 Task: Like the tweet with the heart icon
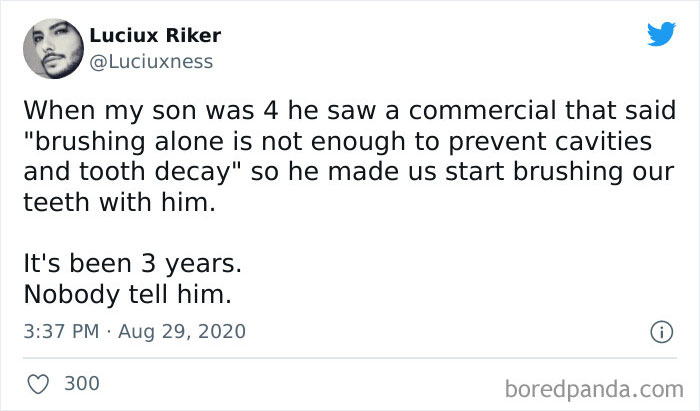click(36, 383)
